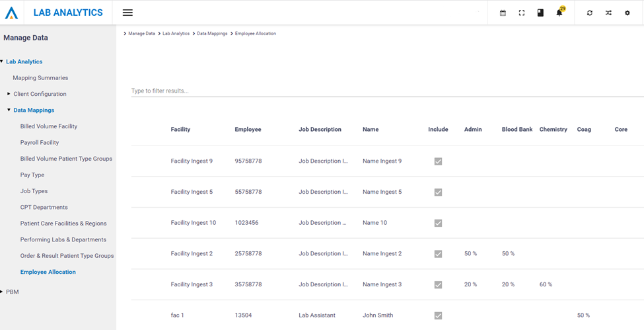This screenshot has width=644, height=330.
Task: Open the calendar icon in top bar
Action: tap(503, 13)
